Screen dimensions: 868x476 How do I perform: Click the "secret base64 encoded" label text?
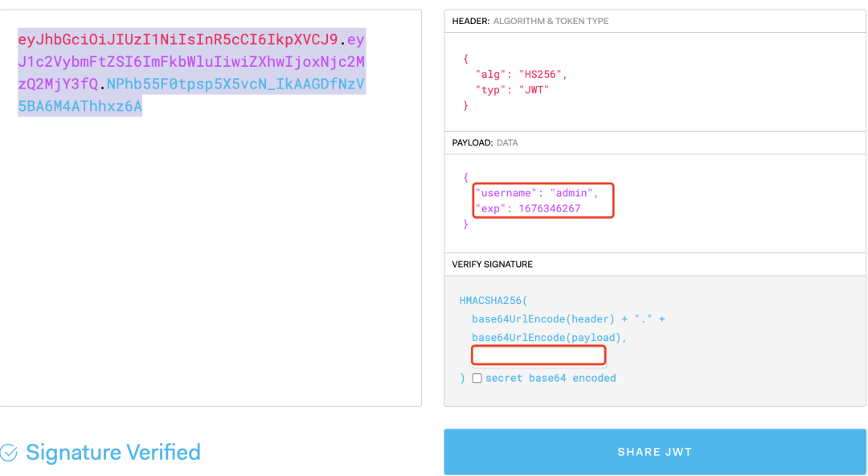point(550,378)
